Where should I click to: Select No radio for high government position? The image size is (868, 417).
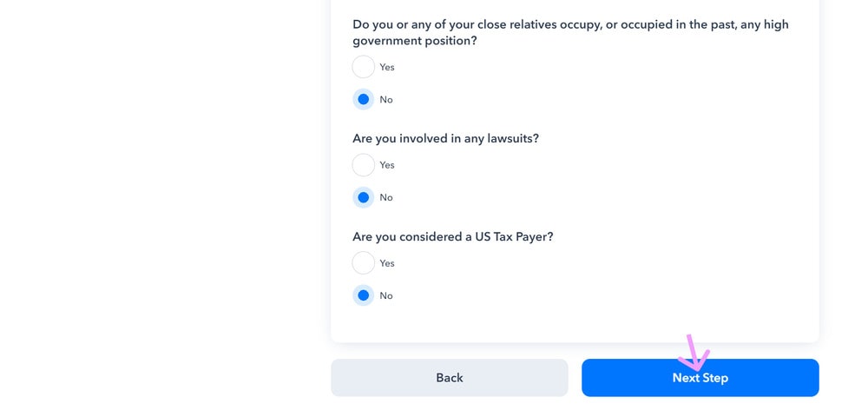pos(364,100)
